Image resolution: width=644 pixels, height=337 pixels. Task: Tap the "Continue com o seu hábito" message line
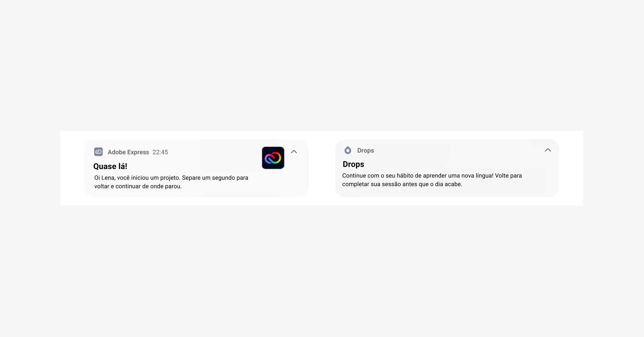pyautogui.click(x=432, y=176)
